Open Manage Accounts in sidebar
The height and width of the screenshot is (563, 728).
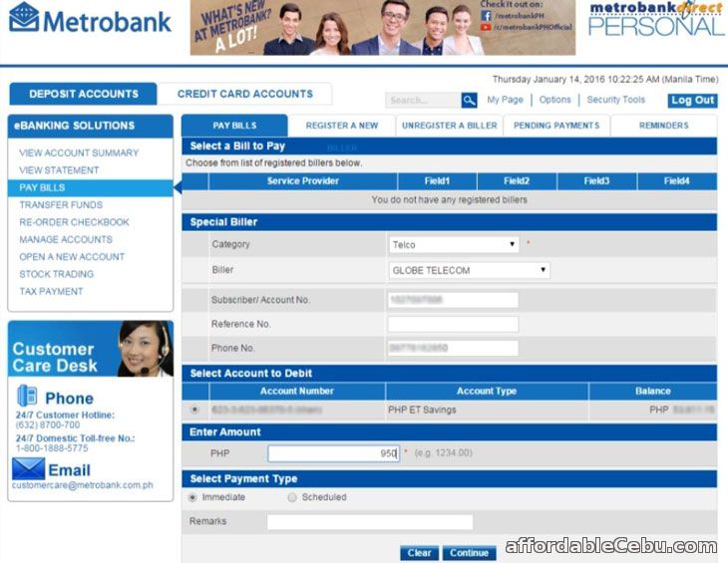[66, 239]
